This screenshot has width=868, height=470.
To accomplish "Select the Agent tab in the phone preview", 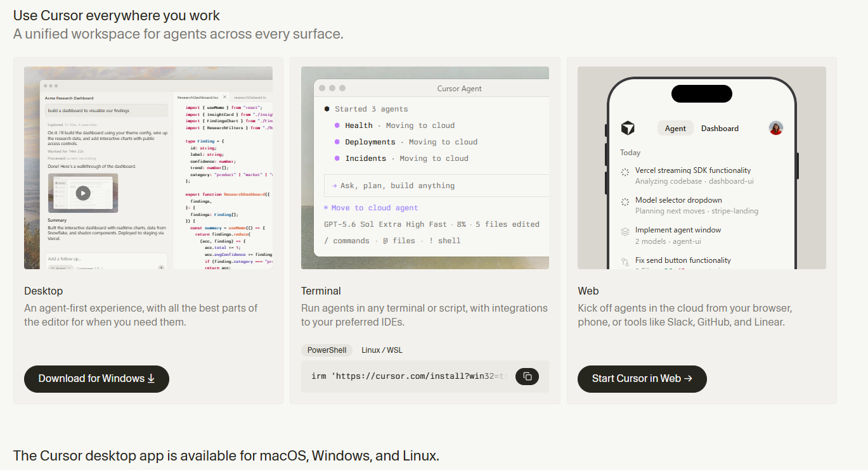I will click(x=675, y=128).
